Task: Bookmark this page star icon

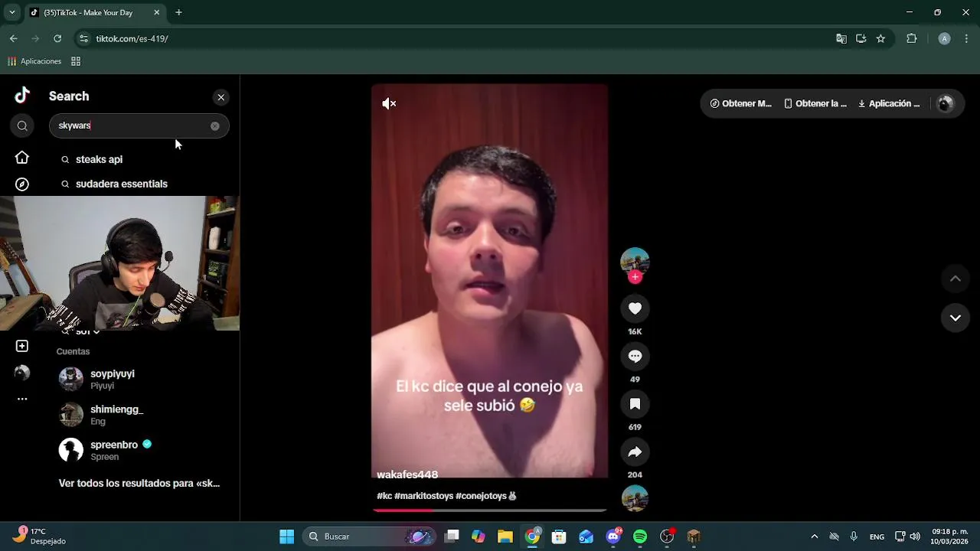Action: [x=880, y=38]
